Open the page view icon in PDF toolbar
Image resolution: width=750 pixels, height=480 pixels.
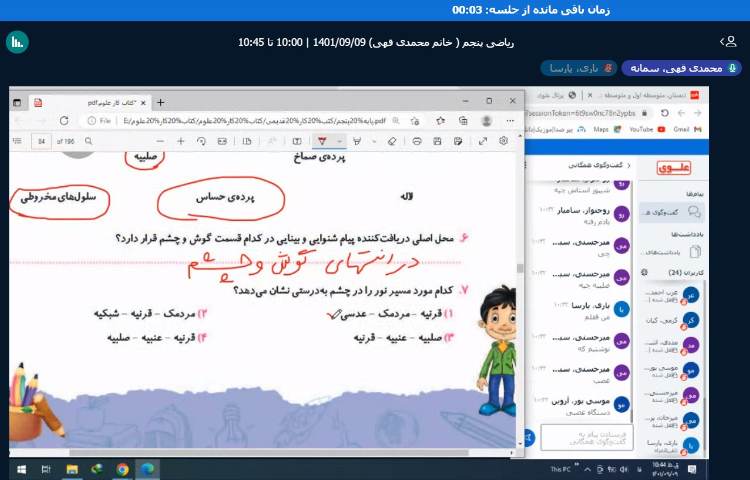tap(247, 141)
